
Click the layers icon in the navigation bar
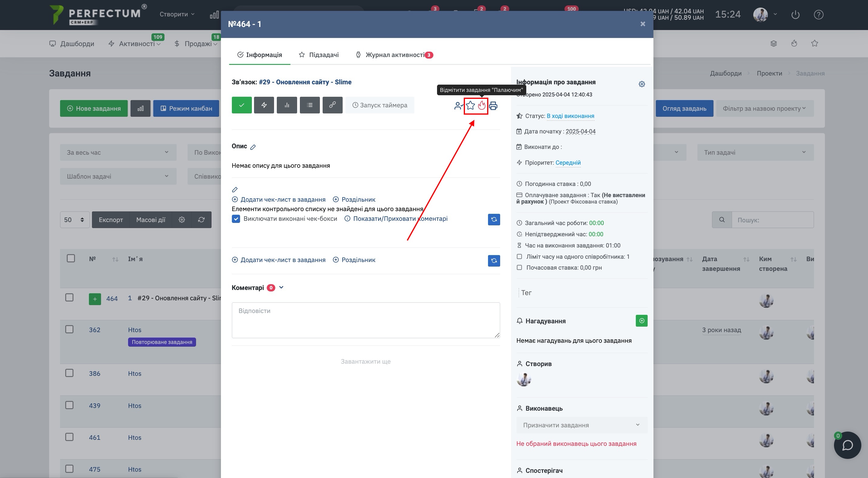774,43
